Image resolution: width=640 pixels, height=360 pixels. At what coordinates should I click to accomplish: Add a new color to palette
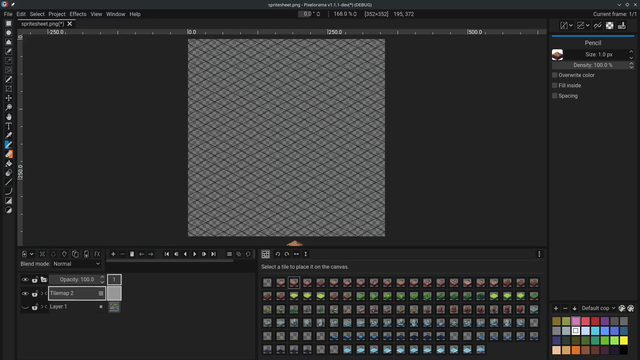[x=556, y=308]
